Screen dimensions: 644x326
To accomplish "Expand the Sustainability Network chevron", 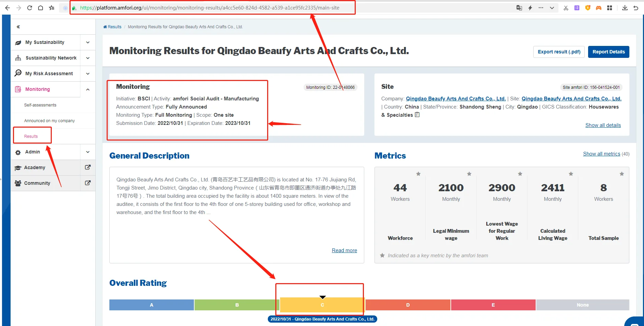I will pos(88,58).
